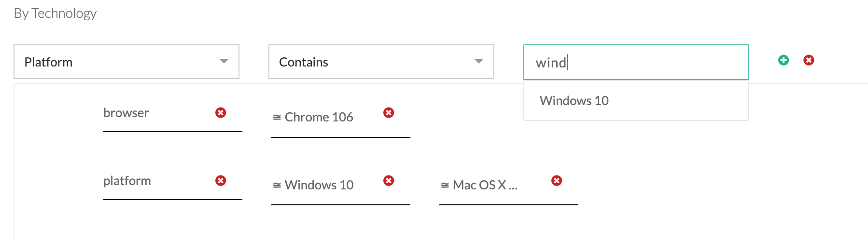Image resolution: width=868 pixels, height=240 pixels.
Task: Click the green add filter plus icon
Action: pos(783,60)
